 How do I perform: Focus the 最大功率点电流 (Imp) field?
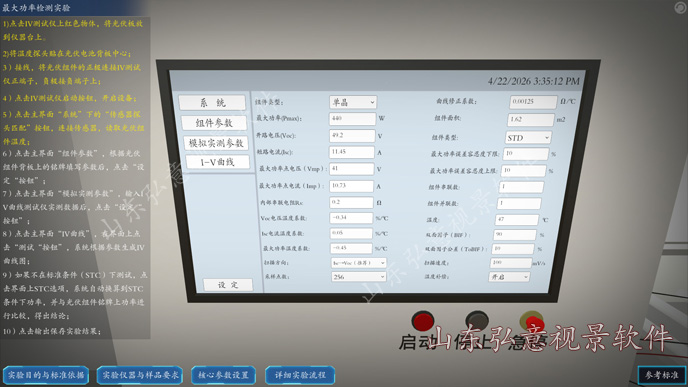351,186
